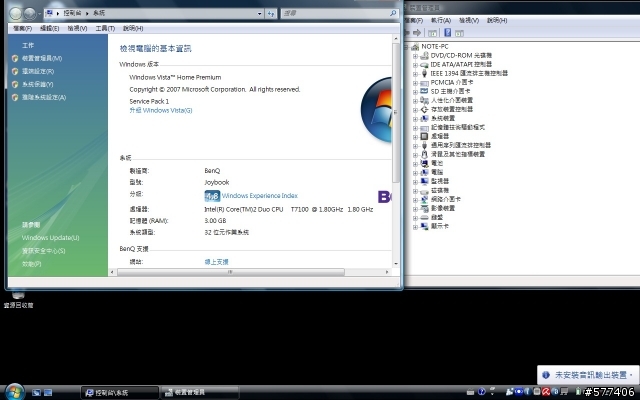
Task: Click the 監視器 monitor icon in device tree
Action: (x=424, y=181)
